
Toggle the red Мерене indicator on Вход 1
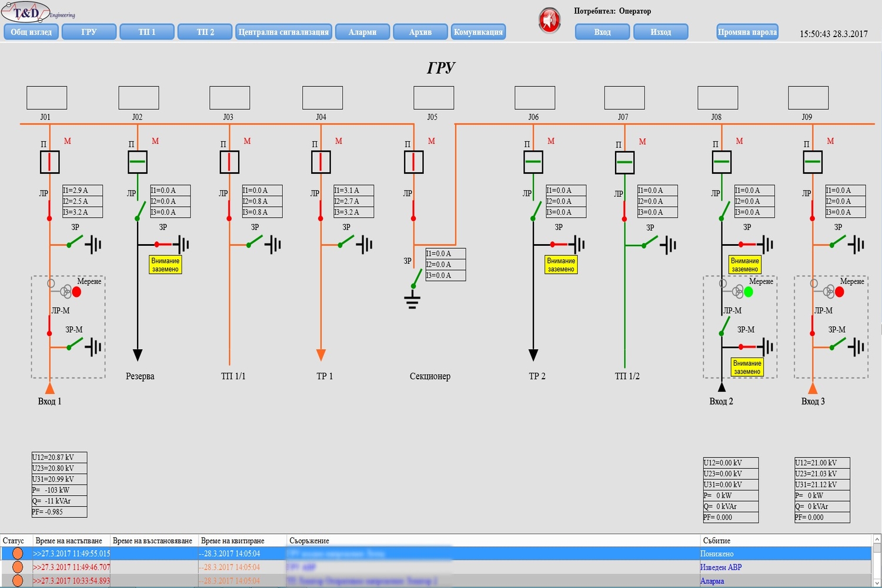[x=76, y=292]
